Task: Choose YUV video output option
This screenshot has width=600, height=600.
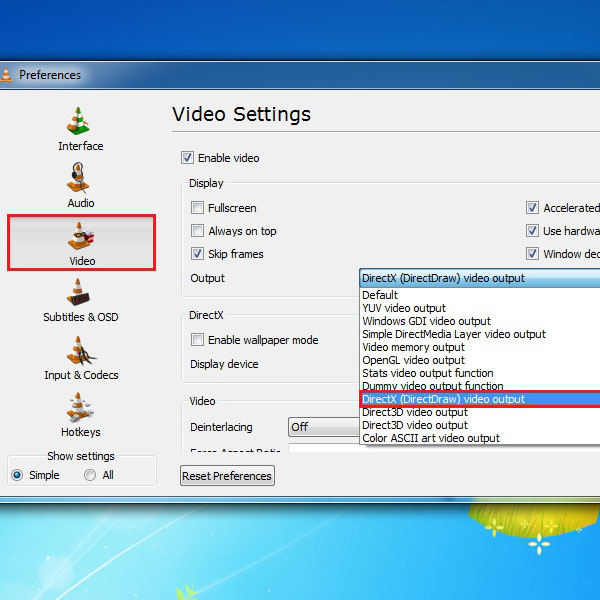Action: [x=480, y=308]
